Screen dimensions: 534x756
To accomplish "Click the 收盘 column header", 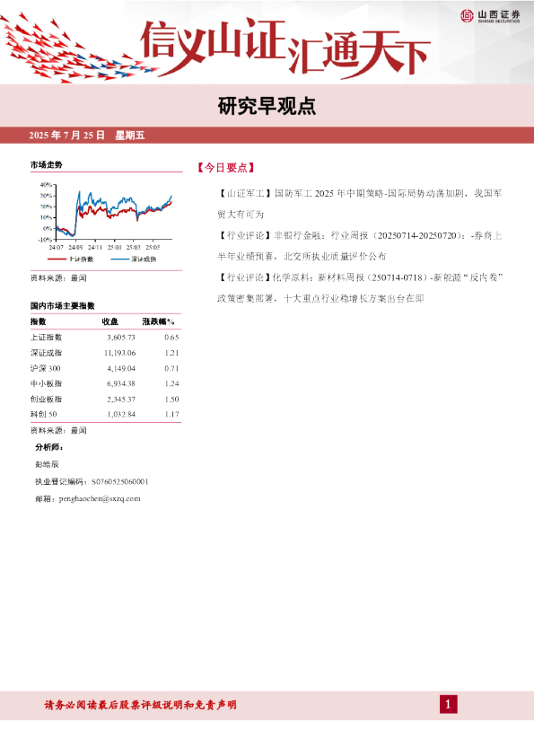I will click(x=109, y=321).
